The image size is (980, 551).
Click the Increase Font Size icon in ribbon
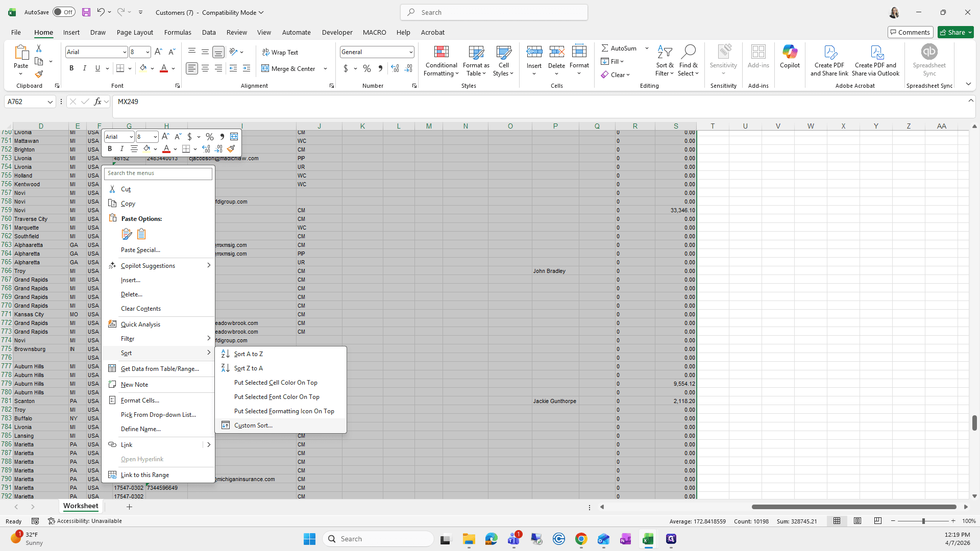click(x=158, y=52)
